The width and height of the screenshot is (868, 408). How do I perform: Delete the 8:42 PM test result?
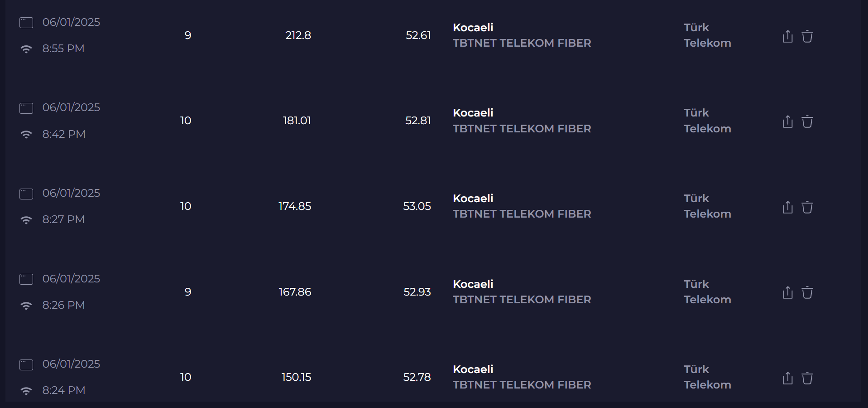pyautogui.click(x=807, y=121)
